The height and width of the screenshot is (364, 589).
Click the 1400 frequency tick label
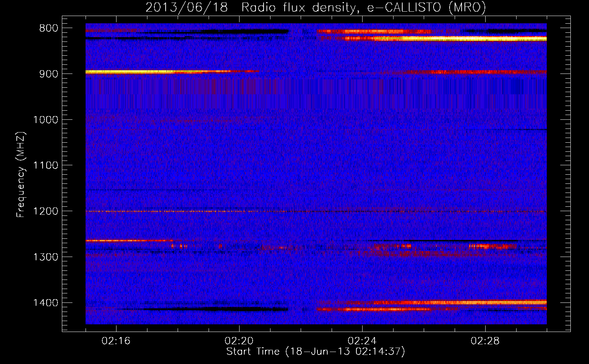click(46, 303)
